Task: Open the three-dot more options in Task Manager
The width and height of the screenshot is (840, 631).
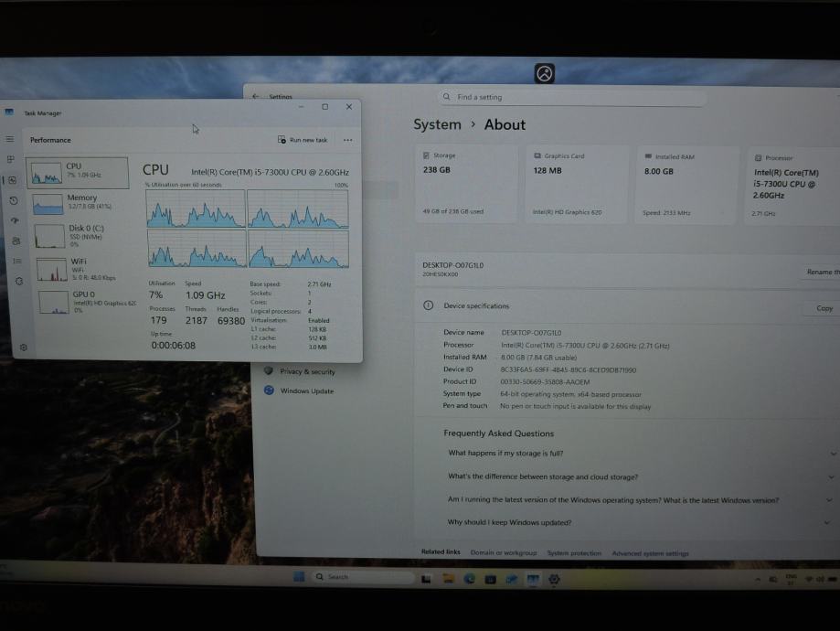Action: 347,140
